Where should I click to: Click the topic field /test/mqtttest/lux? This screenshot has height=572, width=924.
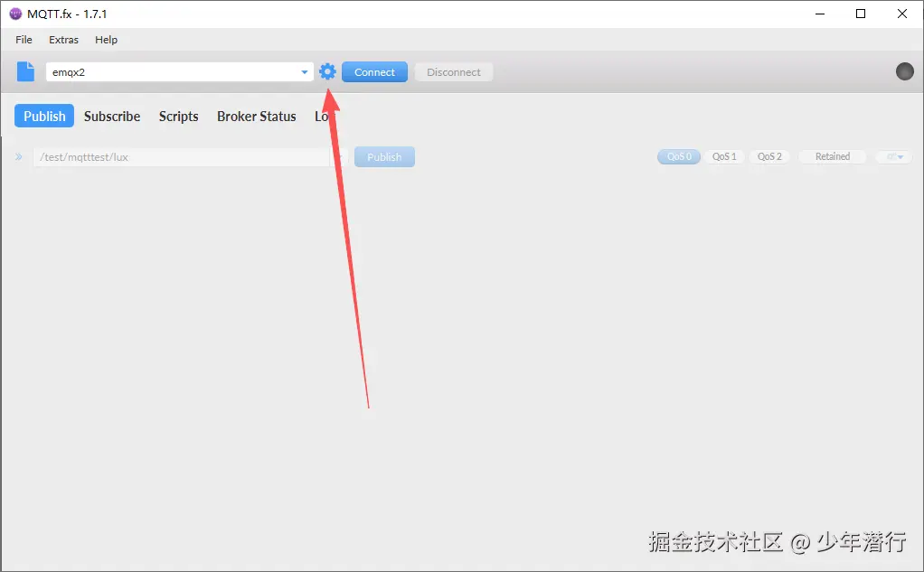click(x=182, y=157)
